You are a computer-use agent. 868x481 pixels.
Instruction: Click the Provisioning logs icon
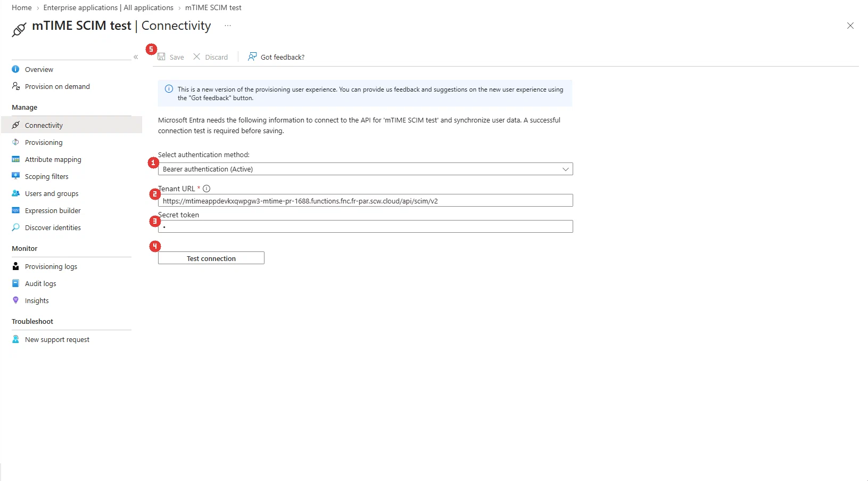(15, 266)
